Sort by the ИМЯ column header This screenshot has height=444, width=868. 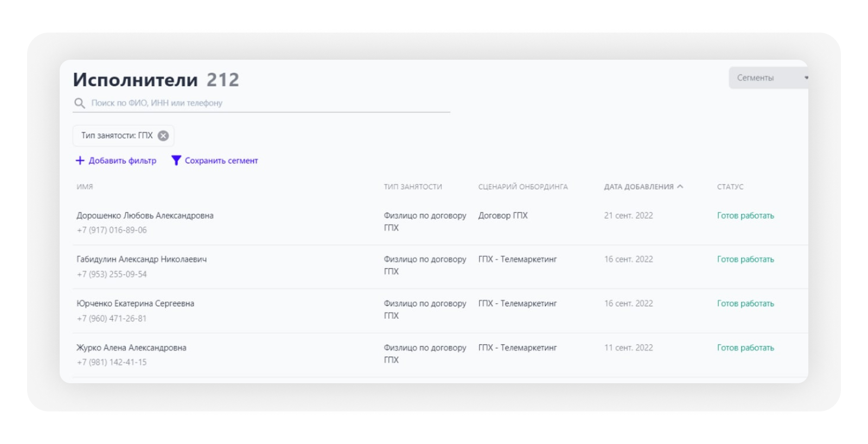(85, 187)
